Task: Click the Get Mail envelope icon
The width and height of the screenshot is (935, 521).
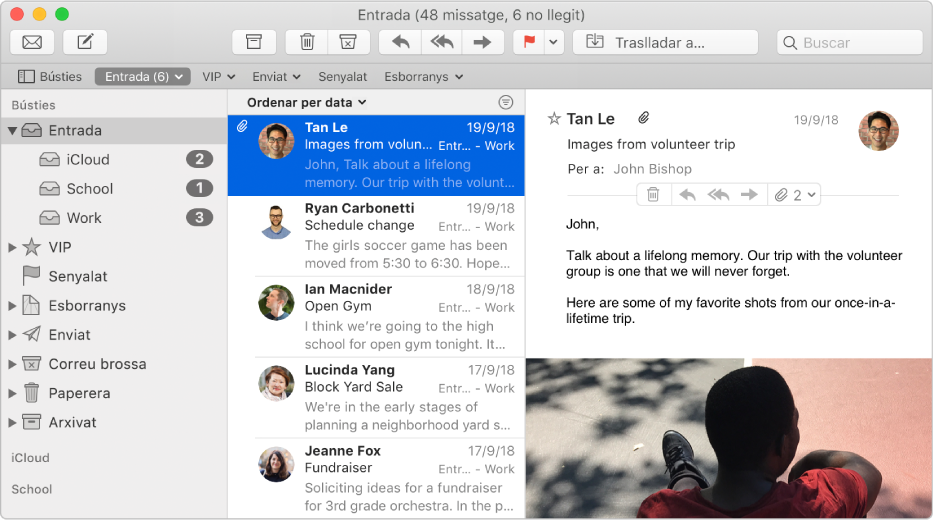Action: (32, 42)
